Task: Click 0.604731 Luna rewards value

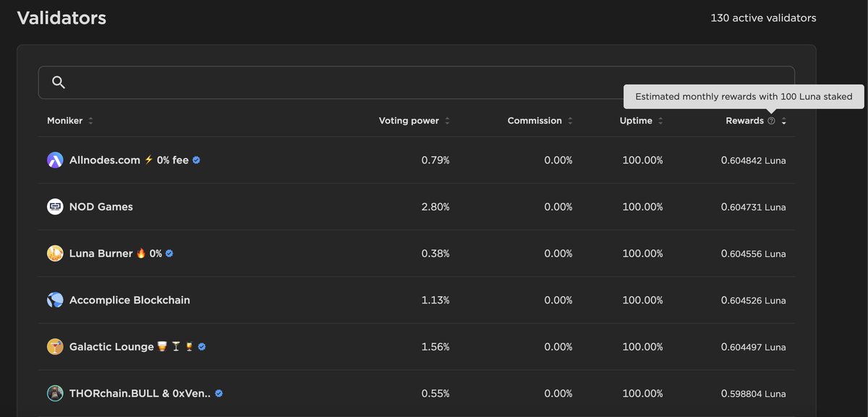Action: [x=753, y=207]
